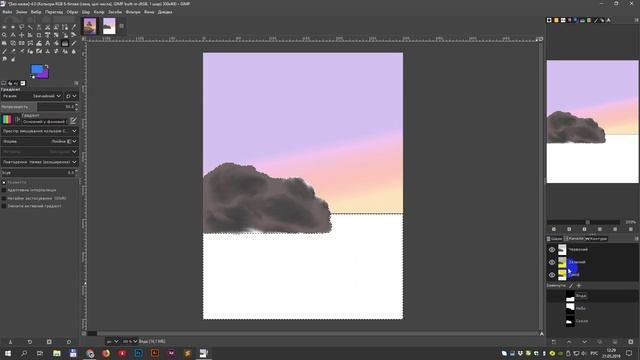Viewport: 640px width, 360px height.
Task: Click the blue foreground color swatch
Action: pos(36,69)
